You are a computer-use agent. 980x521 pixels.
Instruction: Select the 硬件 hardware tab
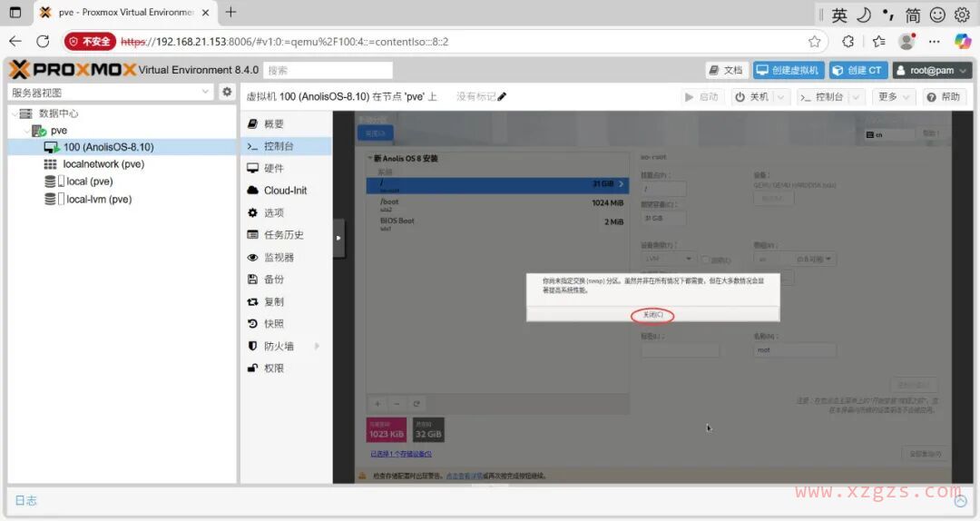tap(273, 168)
